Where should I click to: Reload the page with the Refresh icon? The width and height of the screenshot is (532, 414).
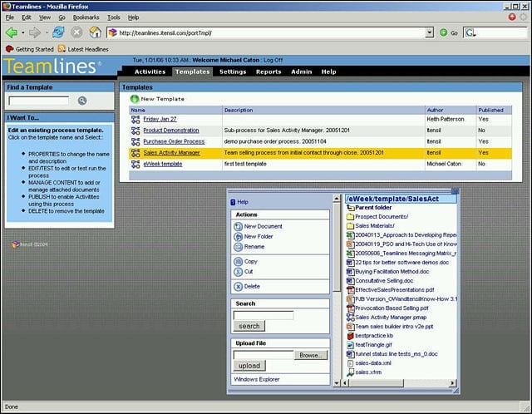tap(59, 32)
